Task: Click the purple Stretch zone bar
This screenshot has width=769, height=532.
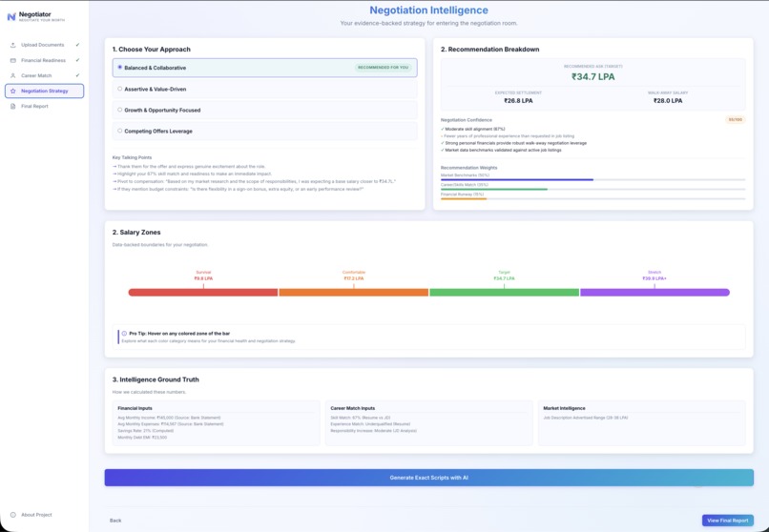Action: (655, 293)
